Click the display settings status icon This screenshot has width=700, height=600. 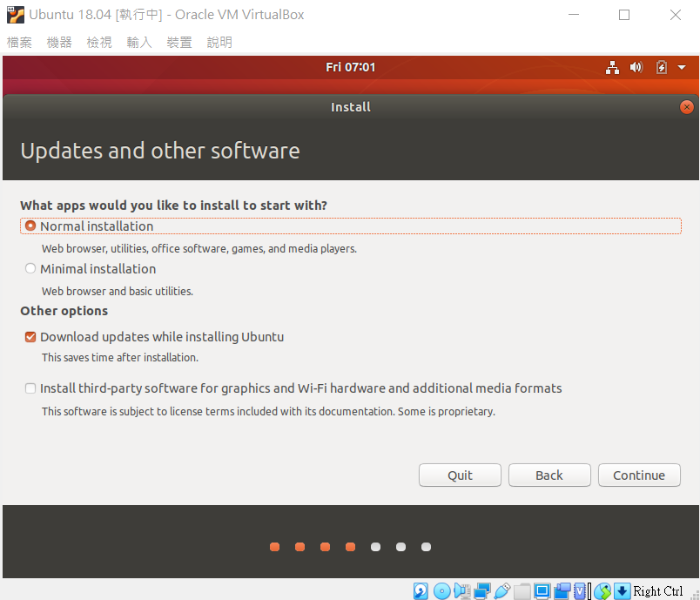(x=542, y=591)
